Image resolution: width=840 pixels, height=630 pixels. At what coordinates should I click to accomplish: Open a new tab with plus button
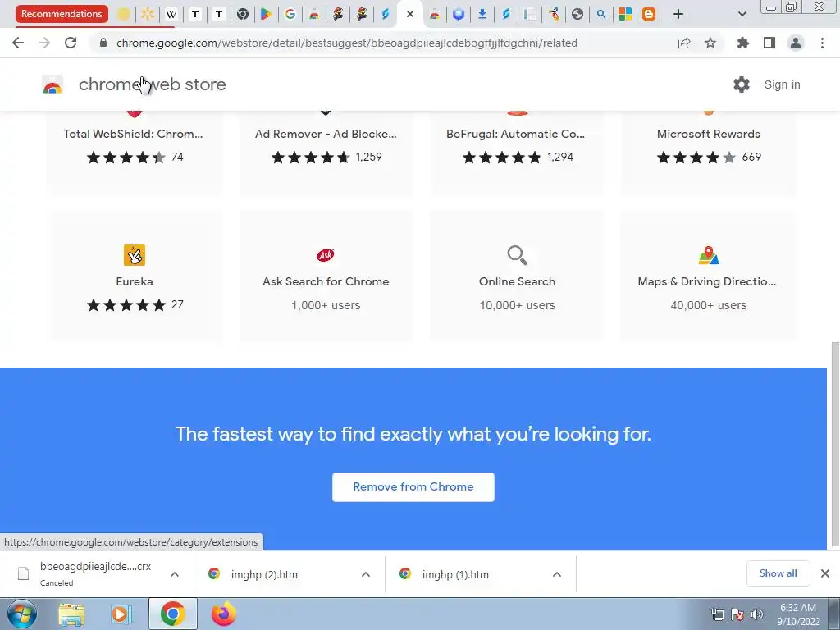[x=678, y=15]
